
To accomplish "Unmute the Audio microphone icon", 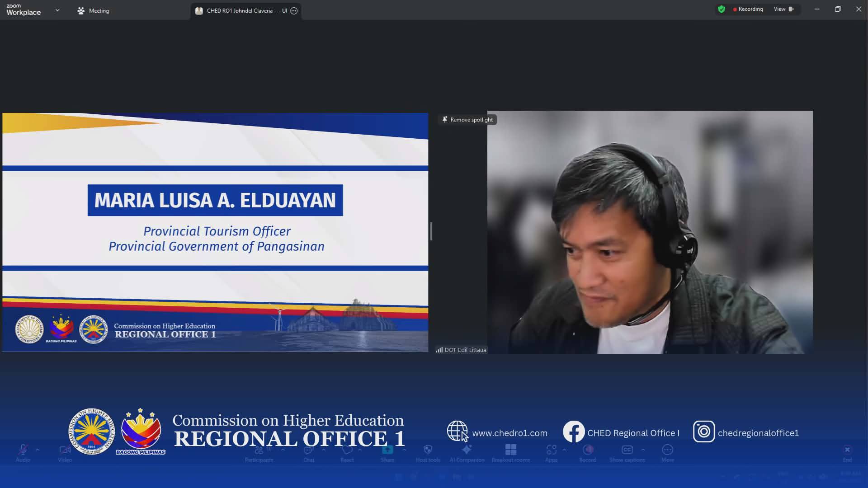I will point(23,450).
